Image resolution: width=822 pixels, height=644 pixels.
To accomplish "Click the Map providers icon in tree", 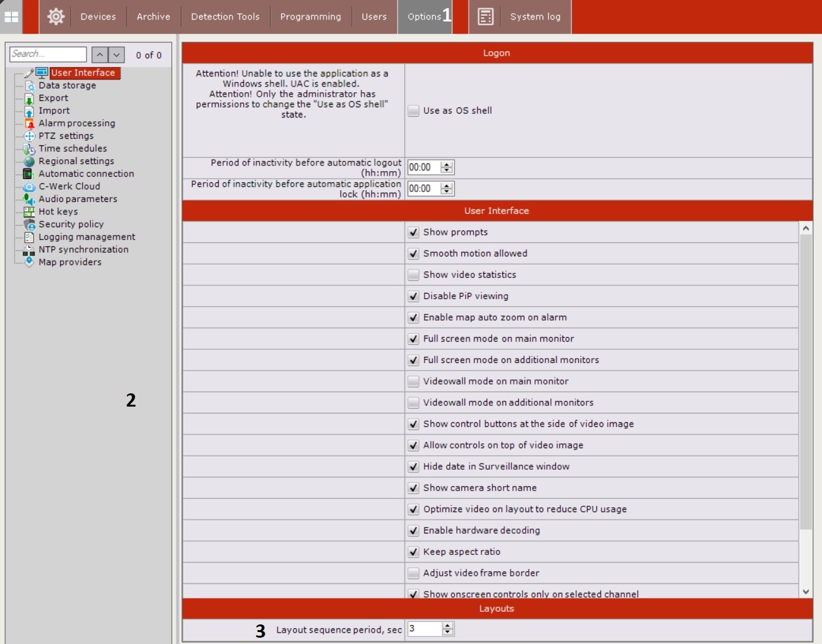I will [29, 262].
